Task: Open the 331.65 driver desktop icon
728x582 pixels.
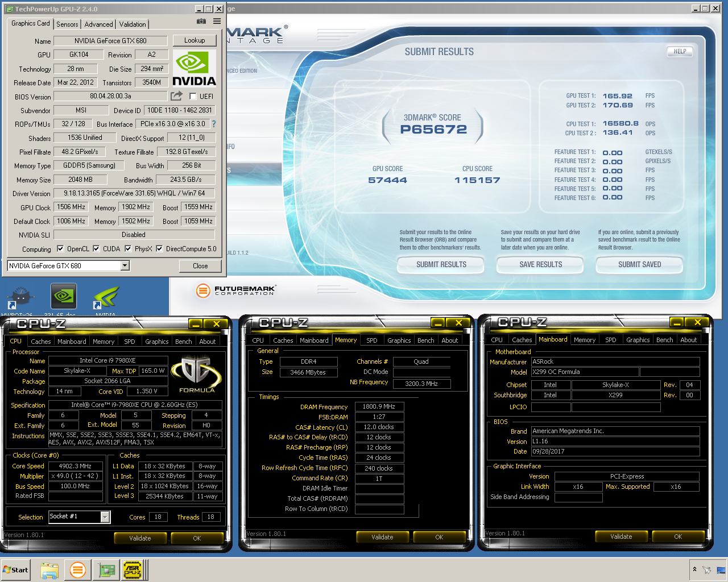Action: coord(64,297)
